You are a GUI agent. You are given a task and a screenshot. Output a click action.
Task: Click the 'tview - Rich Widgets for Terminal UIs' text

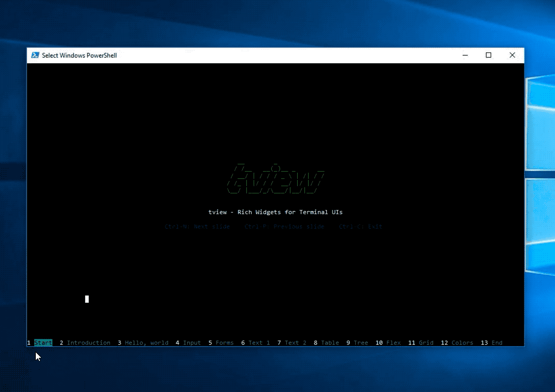[275, 212]
